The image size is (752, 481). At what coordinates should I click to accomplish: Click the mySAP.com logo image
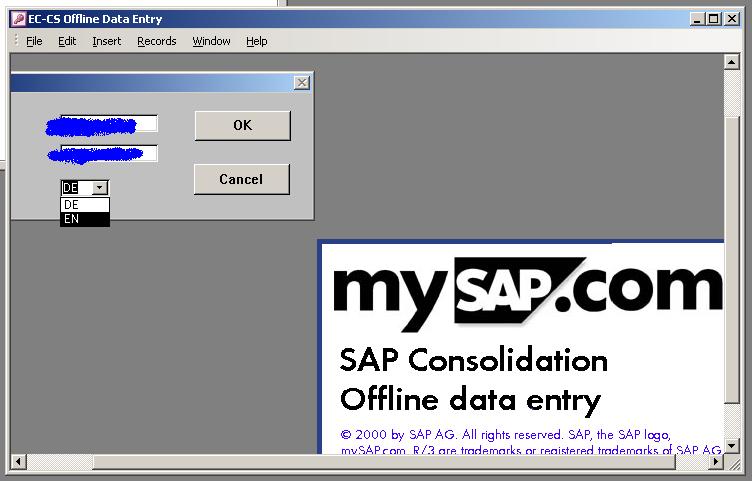[x=528, y=293]
